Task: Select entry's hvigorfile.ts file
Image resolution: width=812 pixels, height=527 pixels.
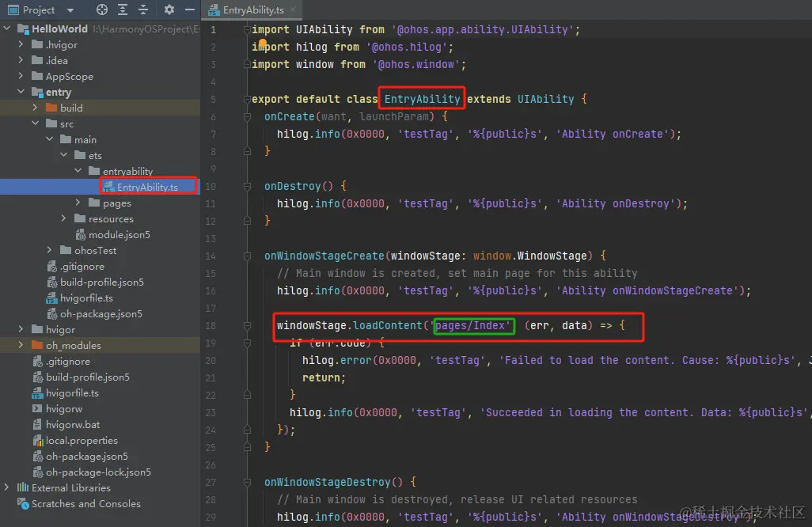Action: (x=86, y=298)
